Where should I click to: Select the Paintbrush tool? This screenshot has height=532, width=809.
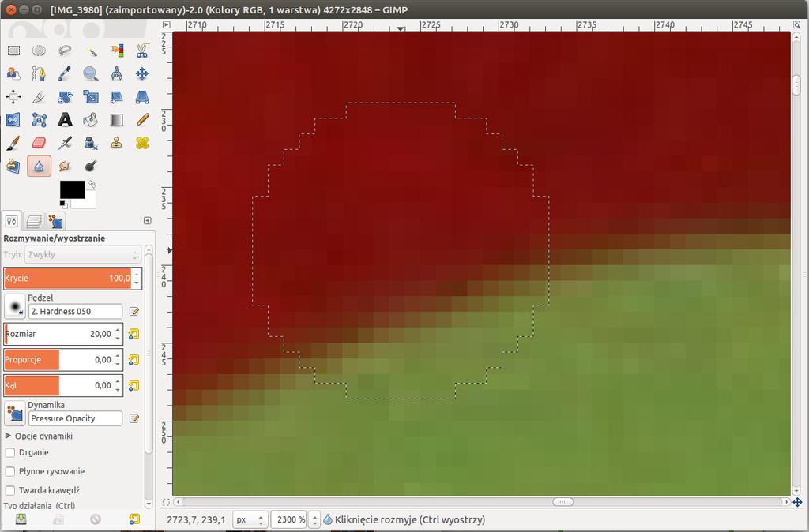click(x=13, y=143)
